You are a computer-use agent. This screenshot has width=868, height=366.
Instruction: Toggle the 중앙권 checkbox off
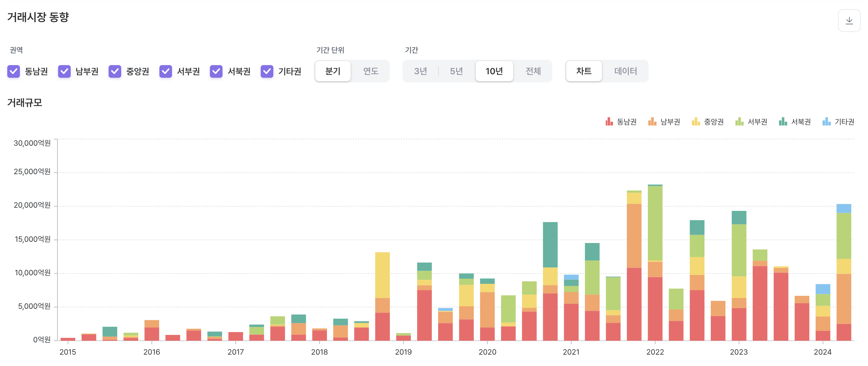(x=115, y=71)
